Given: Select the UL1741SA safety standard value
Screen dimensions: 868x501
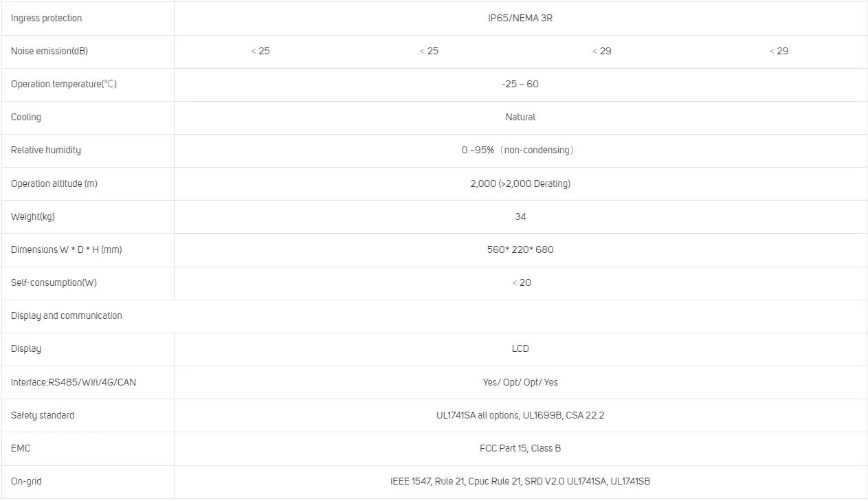Looking at the screenshot, I should [515, 416].
